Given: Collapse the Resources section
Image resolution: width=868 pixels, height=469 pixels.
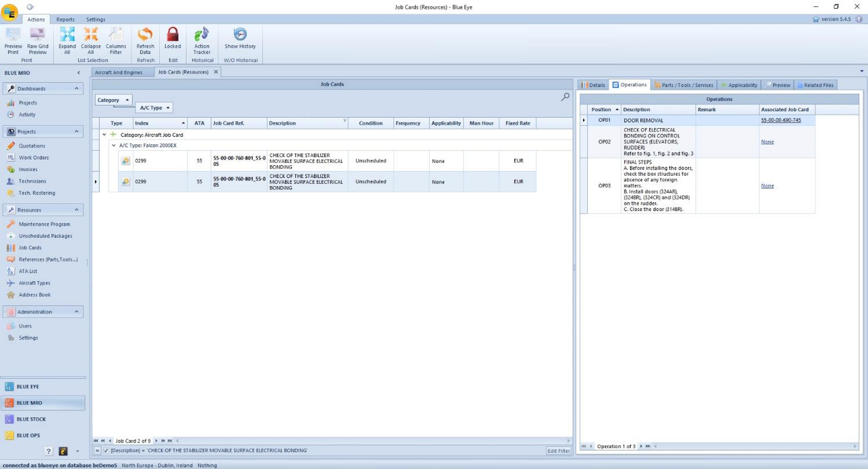Looking at the screenshot, I should [x=77, y=210].
